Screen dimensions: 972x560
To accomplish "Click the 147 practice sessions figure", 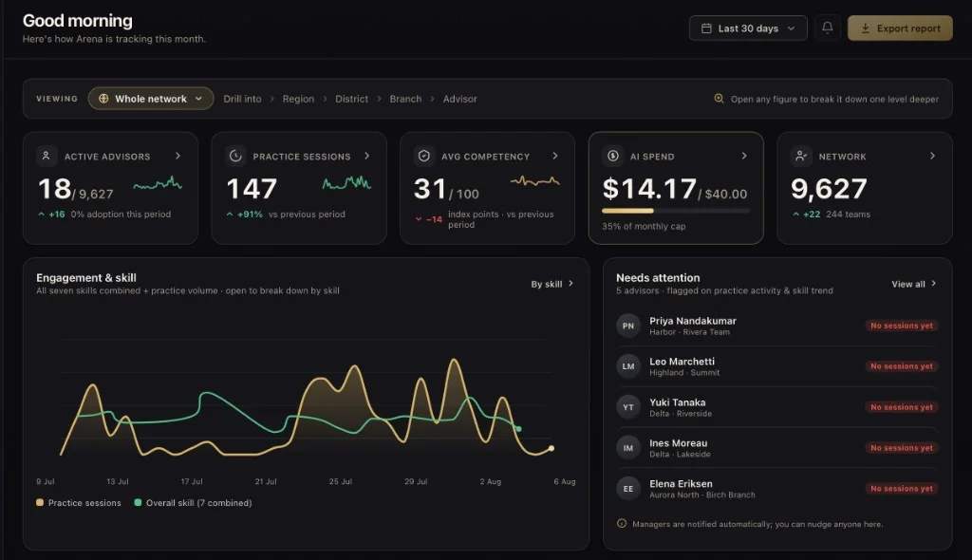I will point(252,189).
